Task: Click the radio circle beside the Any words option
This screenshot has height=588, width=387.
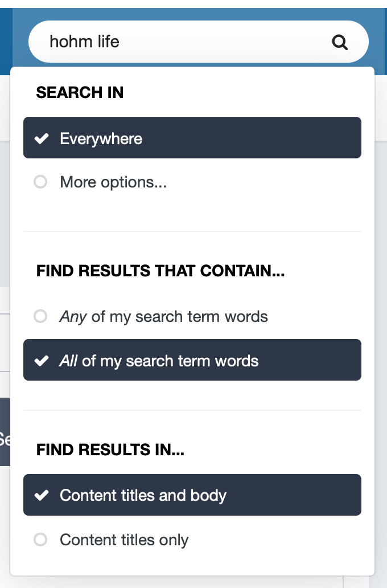Action: pos(40,316)
